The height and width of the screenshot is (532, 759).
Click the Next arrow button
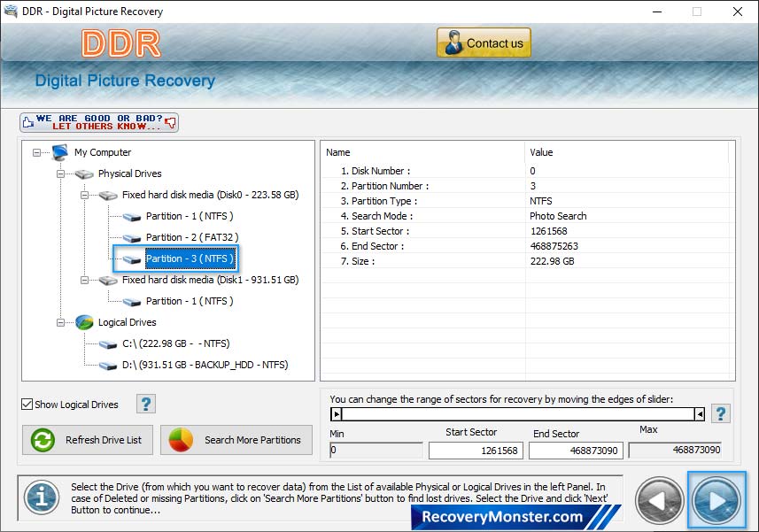tap(716, 500)
